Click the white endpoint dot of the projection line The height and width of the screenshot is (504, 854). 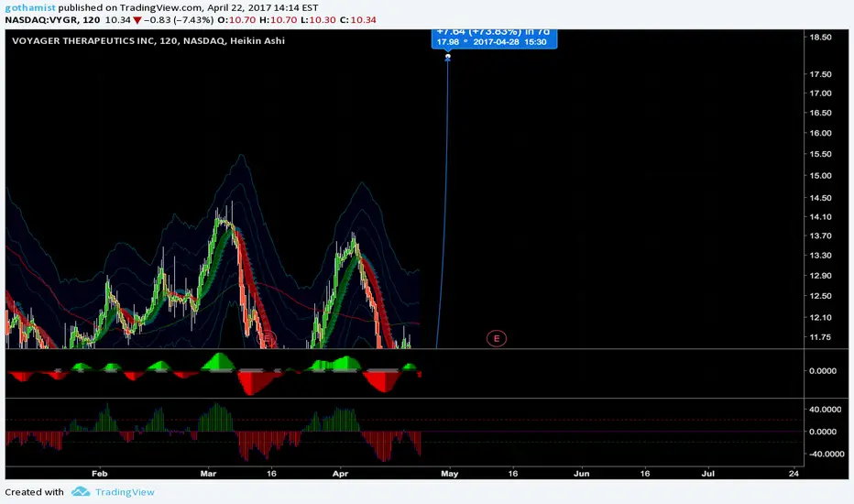point(448,56)
